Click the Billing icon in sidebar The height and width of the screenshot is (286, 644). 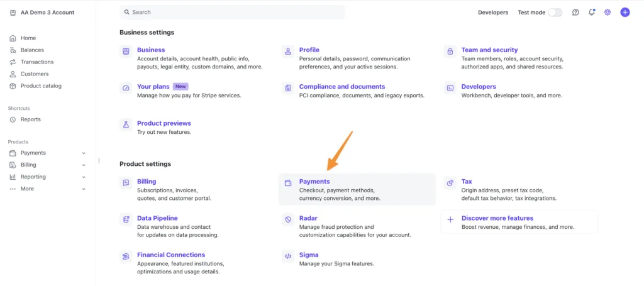(x=13, y=165)
